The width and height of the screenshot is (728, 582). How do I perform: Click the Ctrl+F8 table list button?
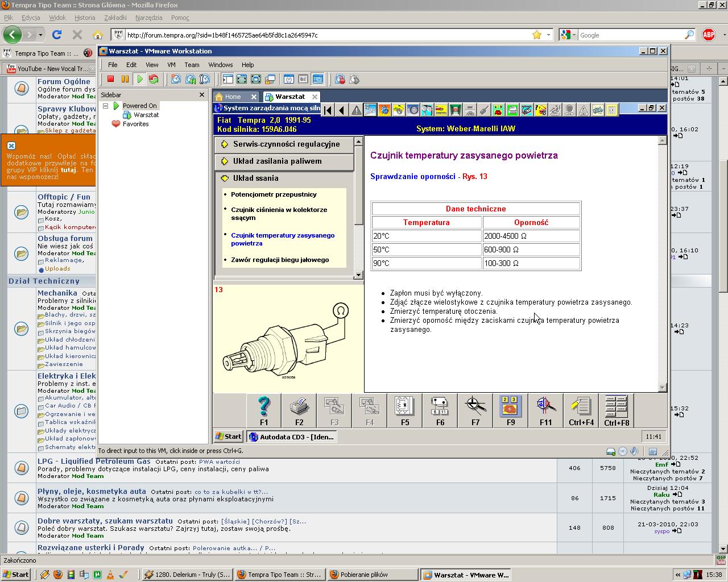click(x=617, y=410)
